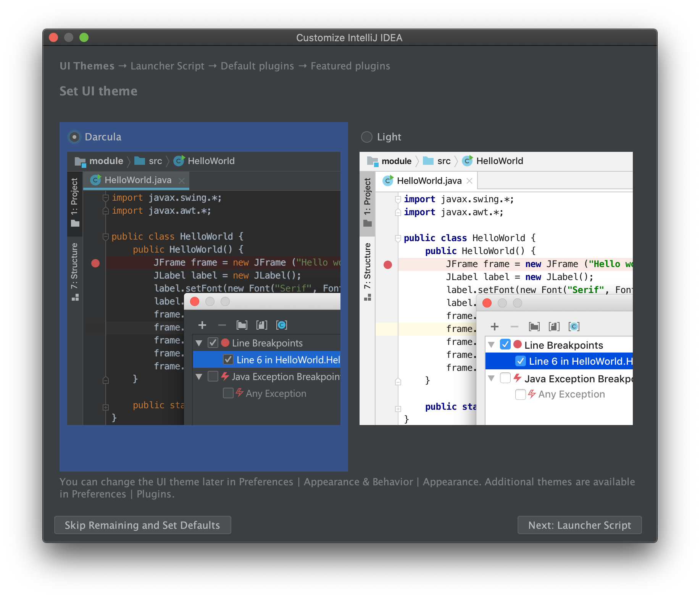Toggle Any Exception checkbox in Light preview
This screenshot has width=700, height=599.
click(x=521, y=394)
